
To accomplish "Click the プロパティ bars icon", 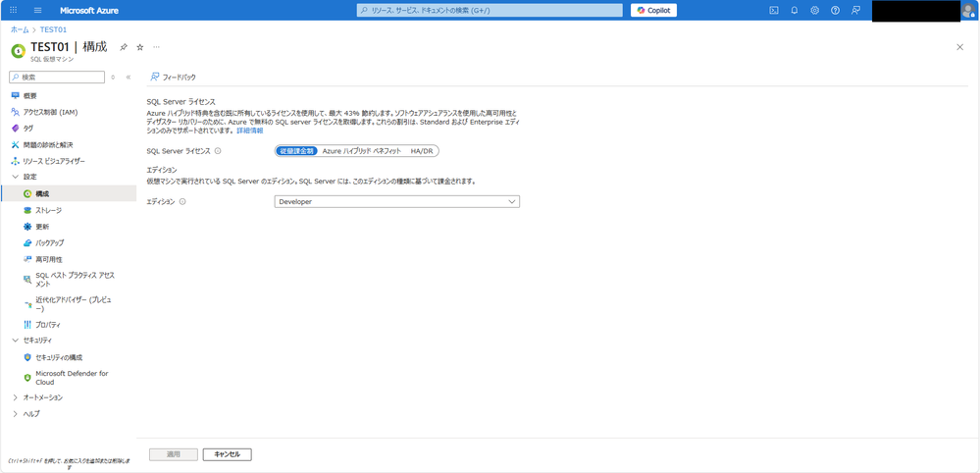I will coord(27,325).
